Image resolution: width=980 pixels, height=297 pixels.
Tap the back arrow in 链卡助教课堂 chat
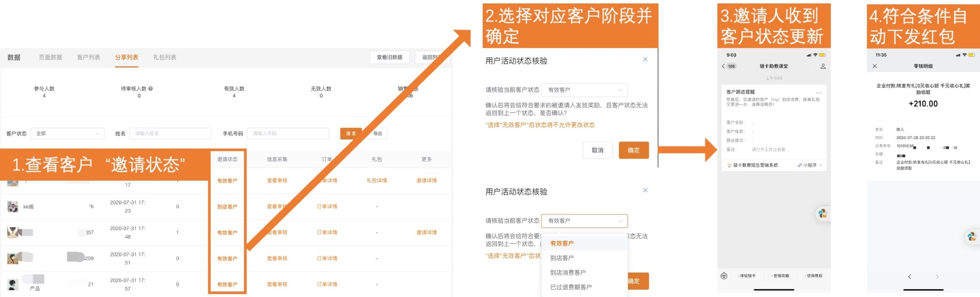point(723,66)
